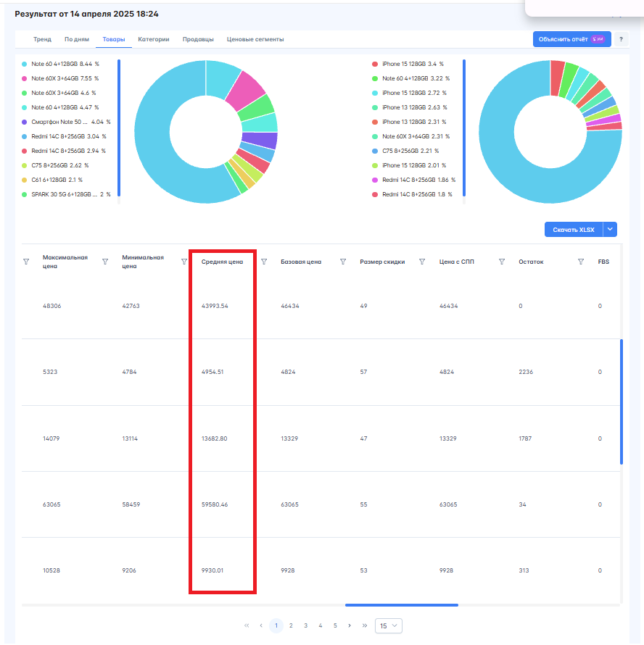Click filter icon between Базовая цена and Размер скидки
The height and width of the screenshot is (645, 644).
pos(343,262)
